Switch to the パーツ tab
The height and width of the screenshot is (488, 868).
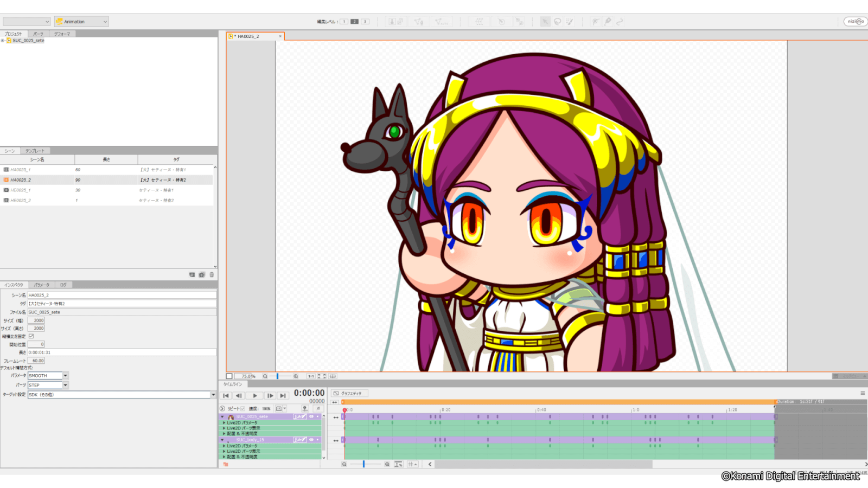coord(38,34)
